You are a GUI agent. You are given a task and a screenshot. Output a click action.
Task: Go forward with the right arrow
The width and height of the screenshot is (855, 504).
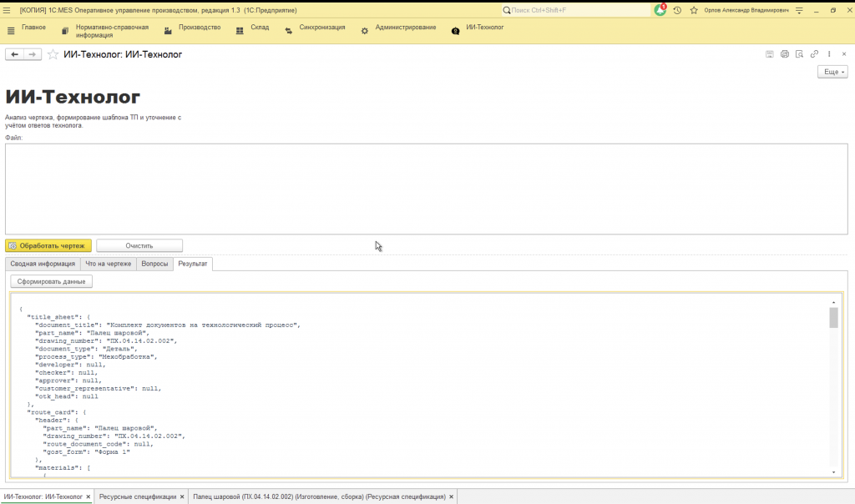[33, 54]
